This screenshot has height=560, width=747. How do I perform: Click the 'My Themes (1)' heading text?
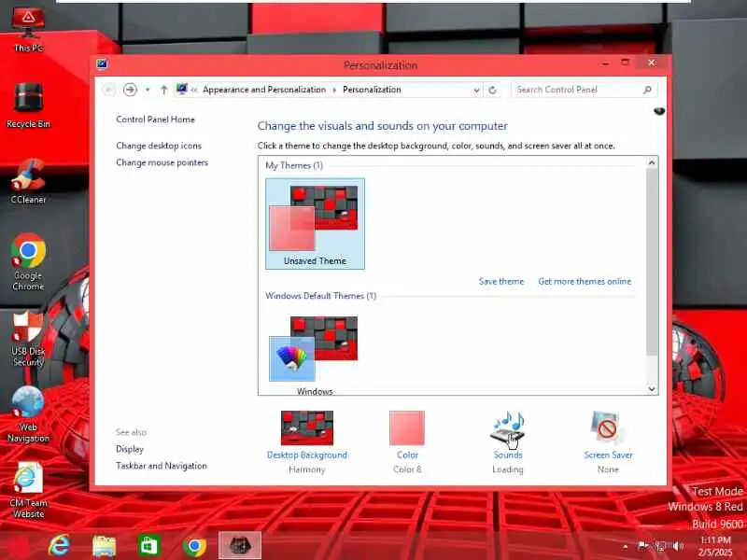(x=294, y=165)
